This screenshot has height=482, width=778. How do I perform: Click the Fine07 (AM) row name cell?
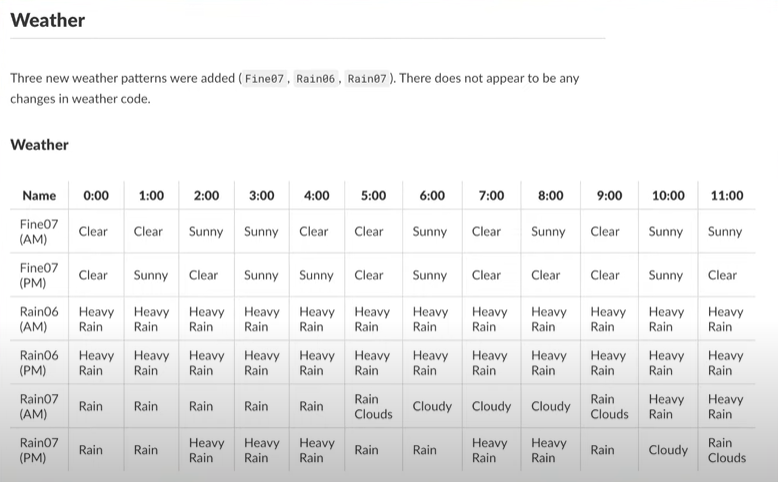pyautogui.click(x=39, y=231)
